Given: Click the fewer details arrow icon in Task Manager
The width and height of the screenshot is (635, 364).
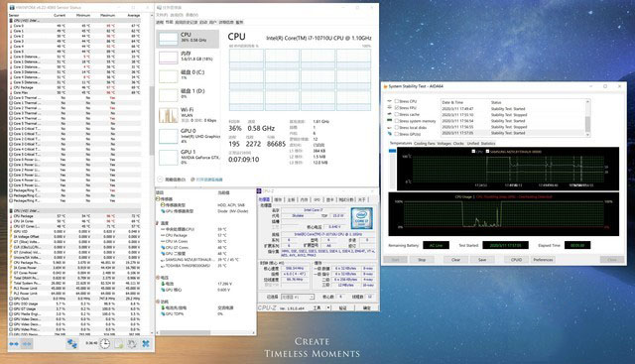Looking at the screenshot, I should [x=160, y=180].
